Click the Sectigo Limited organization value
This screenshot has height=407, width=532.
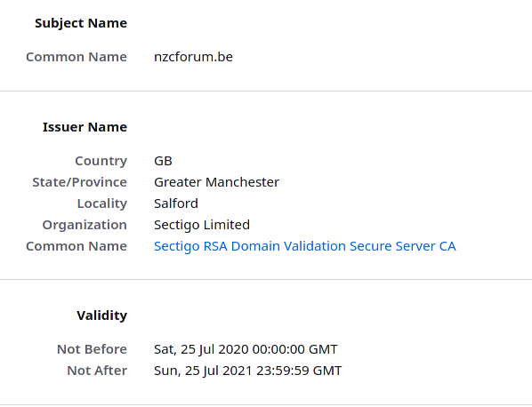click(202, 225)
